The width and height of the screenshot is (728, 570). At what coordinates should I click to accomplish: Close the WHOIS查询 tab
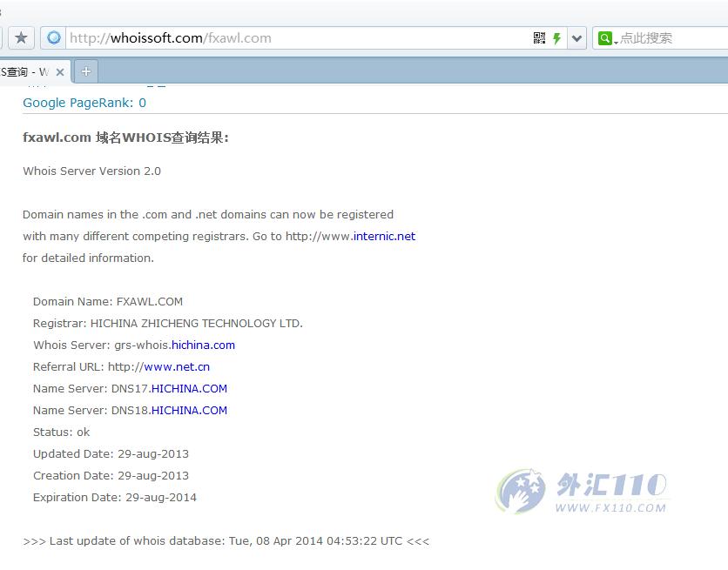click(x=60, y=72)
